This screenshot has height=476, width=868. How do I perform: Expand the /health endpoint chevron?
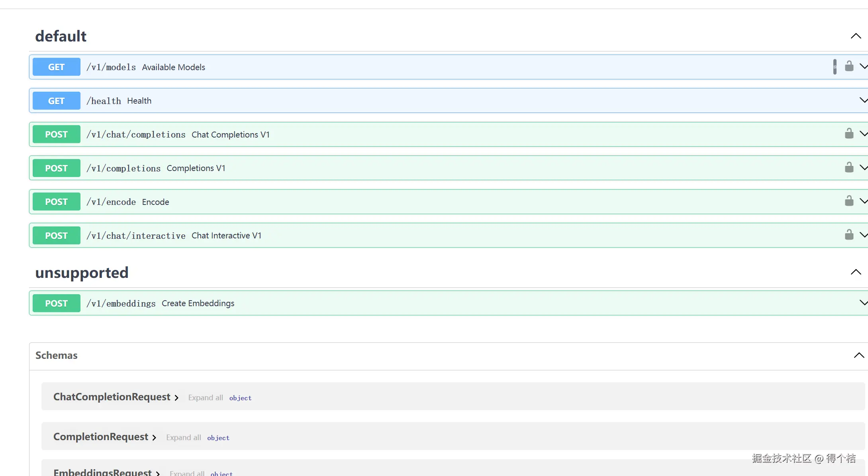click(863, 100)
